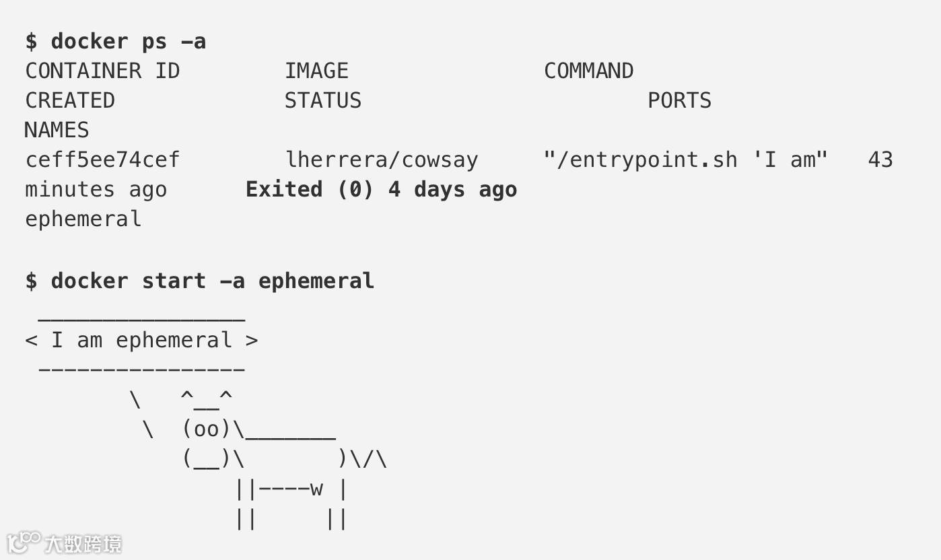The height and width of the screenshot is (560, 941).
Task: Click the 'docker ps -a' command line
Action: (x=116, y=42)
